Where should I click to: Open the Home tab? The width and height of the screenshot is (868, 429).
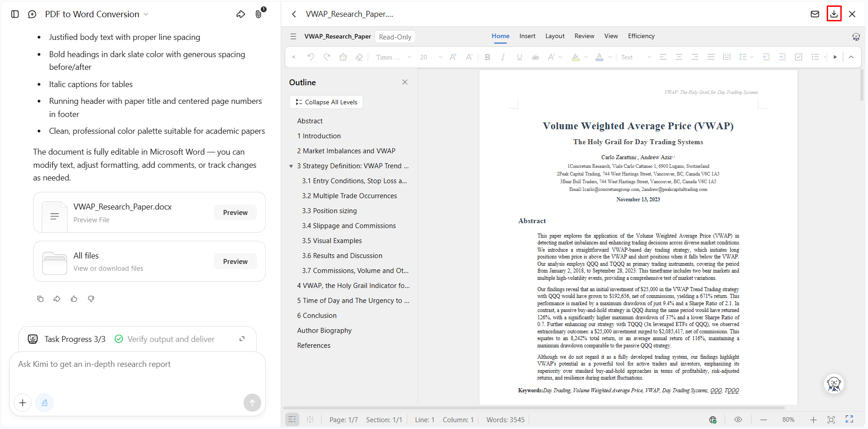click(x=500, y=36)
